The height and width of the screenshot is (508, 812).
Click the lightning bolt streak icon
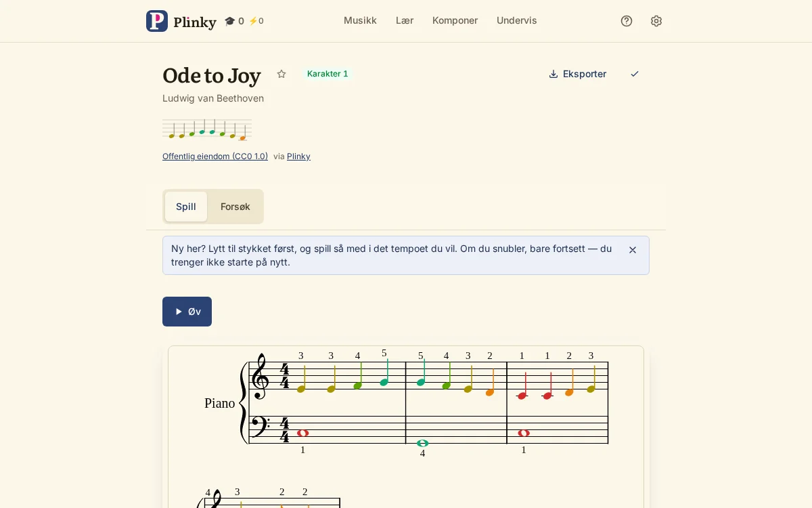click(253, 21)
